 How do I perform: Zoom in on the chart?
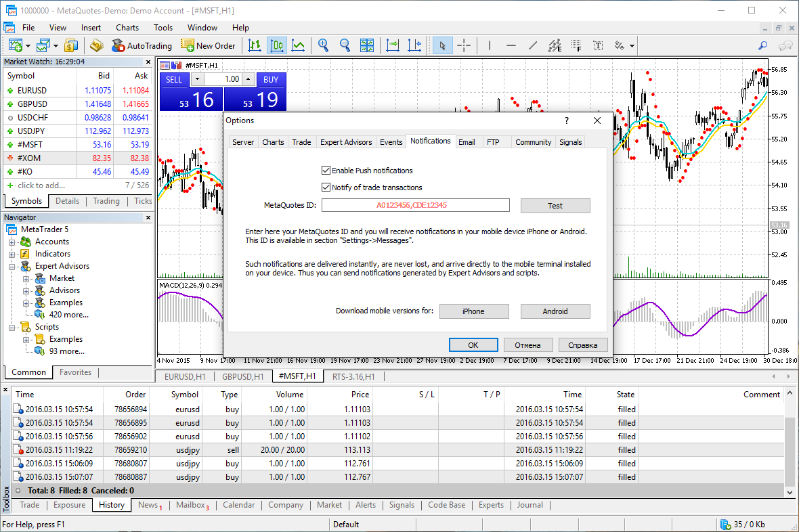(323, 45)
